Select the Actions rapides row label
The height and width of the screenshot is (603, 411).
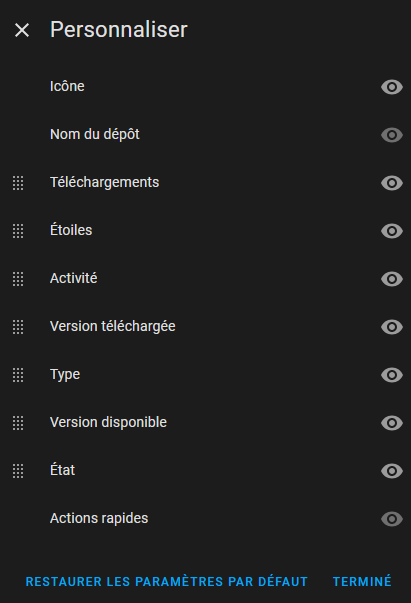coord(99,518)
